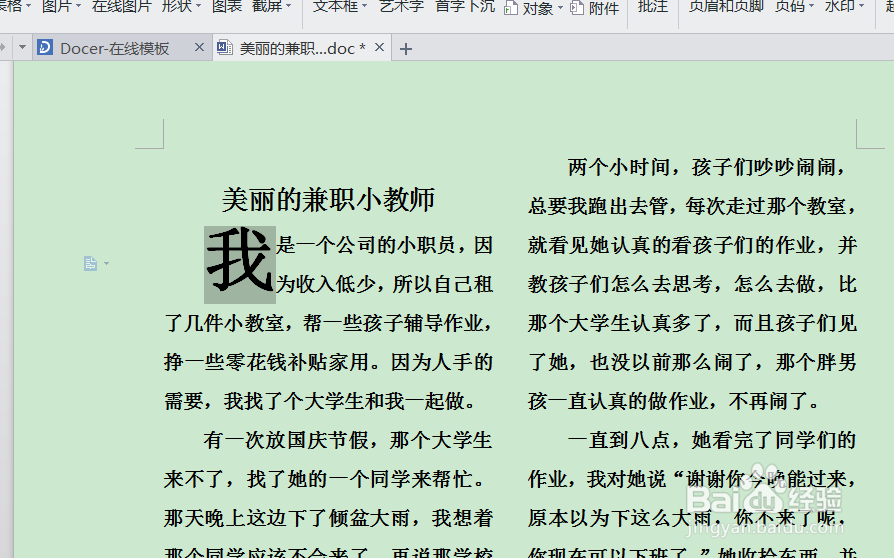
Task: Expand the 形状 dropdown arrow
Action: pos(198,6)
